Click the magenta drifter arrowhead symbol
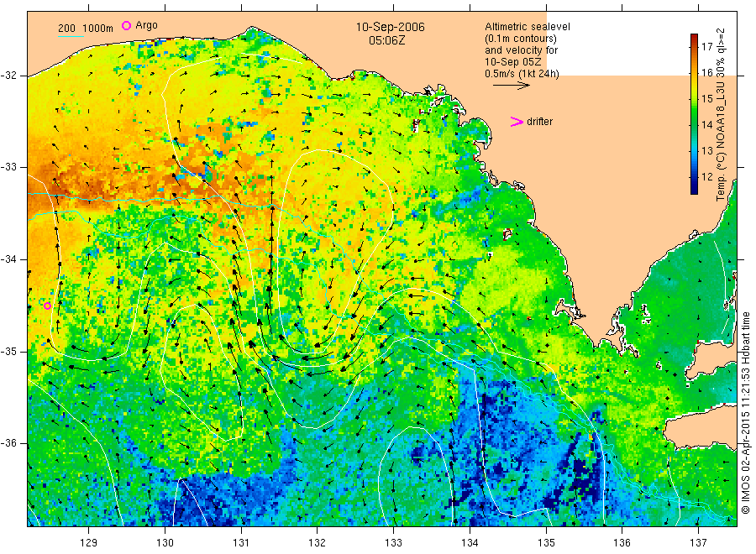Viewport: 756px width, 554px height. pyautogui.click(x=517, y=122)
